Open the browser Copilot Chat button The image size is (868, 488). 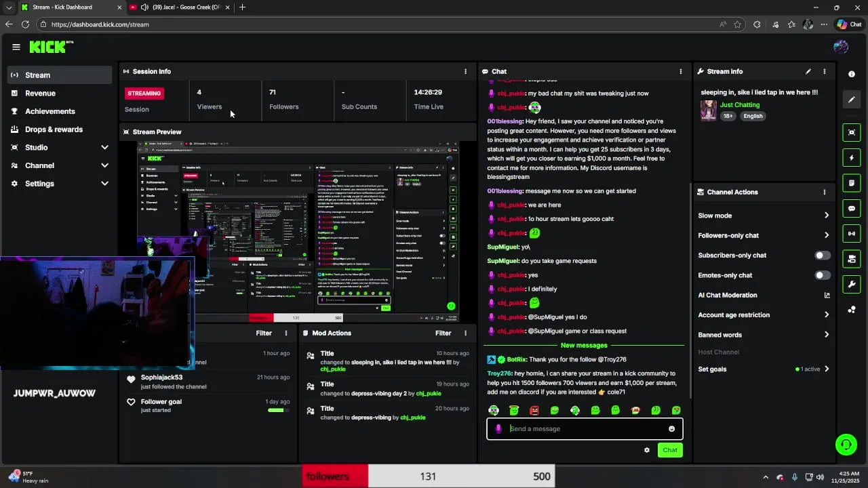pyautogui.click(x=849, y=24)
